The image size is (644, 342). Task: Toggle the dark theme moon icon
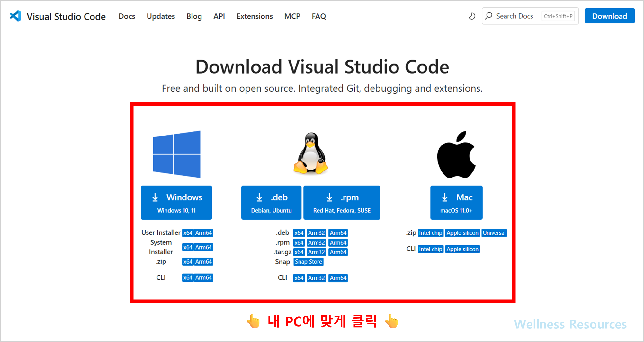pyautogui.click(x=472, y=16)
